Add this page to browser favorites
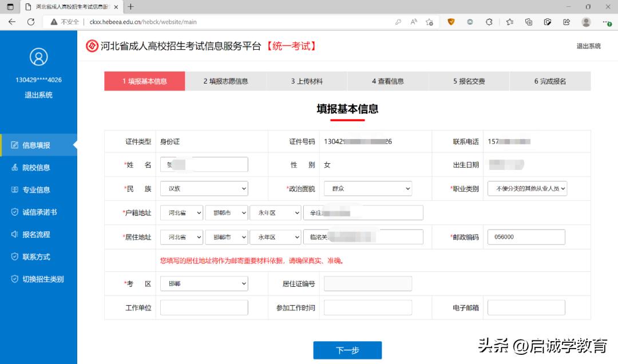Image resolution: width=618 pixels, height=364 pixels. (429, 21)
